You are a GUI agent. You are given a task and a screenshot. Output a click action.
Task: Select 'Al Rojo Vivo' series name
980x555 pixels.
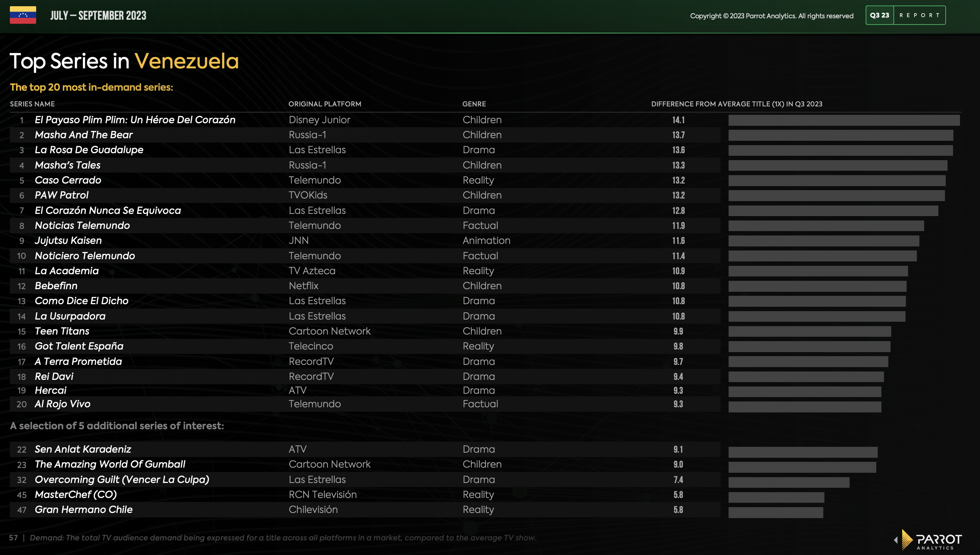coord(62,404)
